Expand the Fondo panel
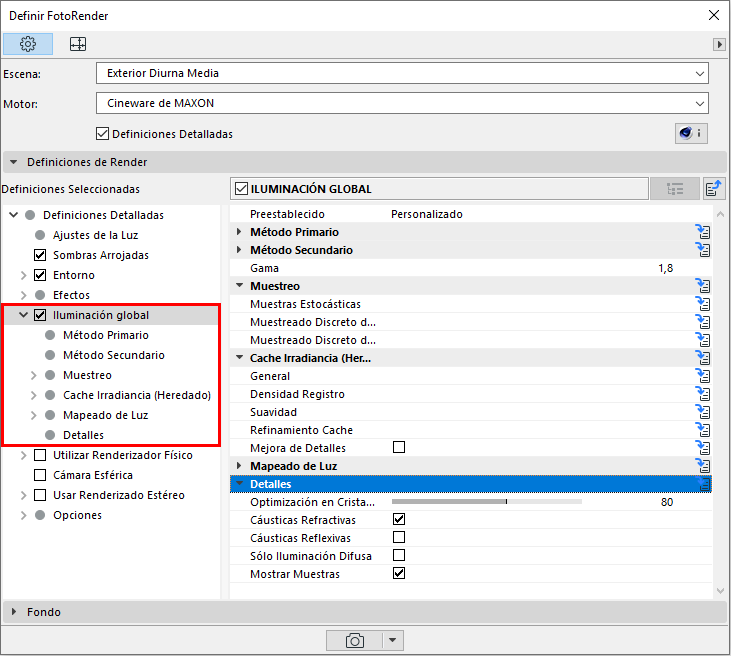This screenshot has width=731, height=656. click(14, 612)
